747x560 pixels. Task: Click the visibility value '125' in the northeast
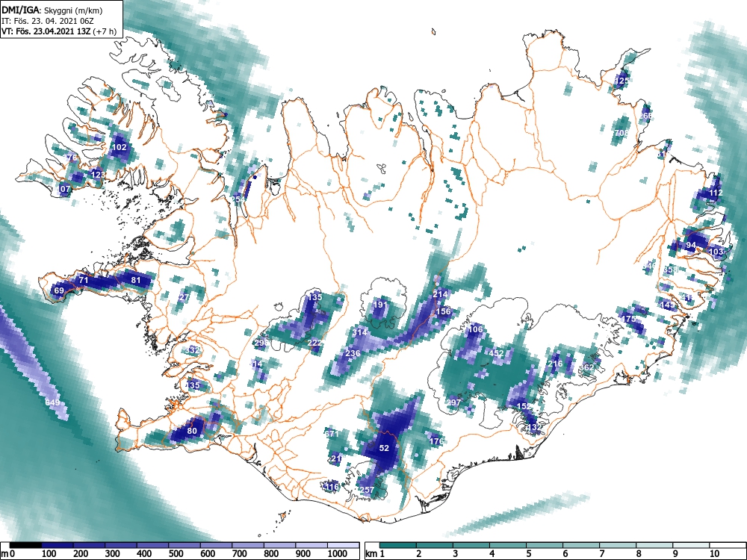(x=622, y=81)
